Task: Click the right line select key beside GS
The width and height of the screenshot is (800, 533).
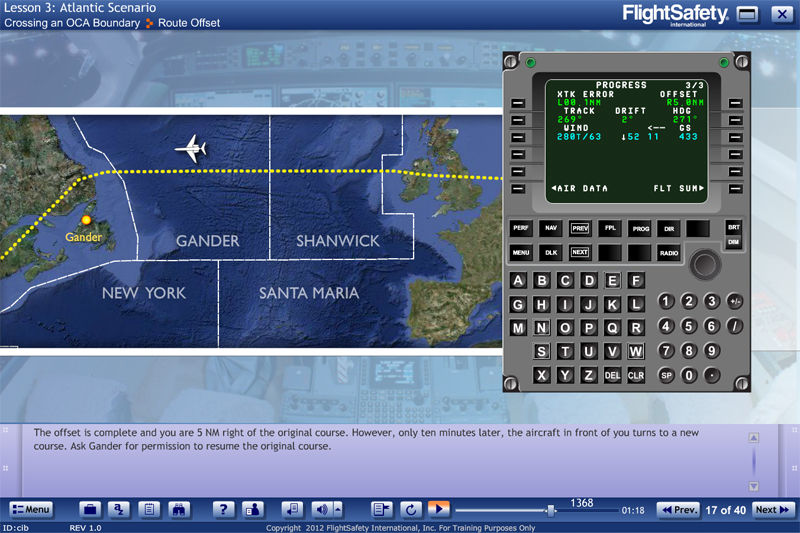Action: tap(735, 138)
